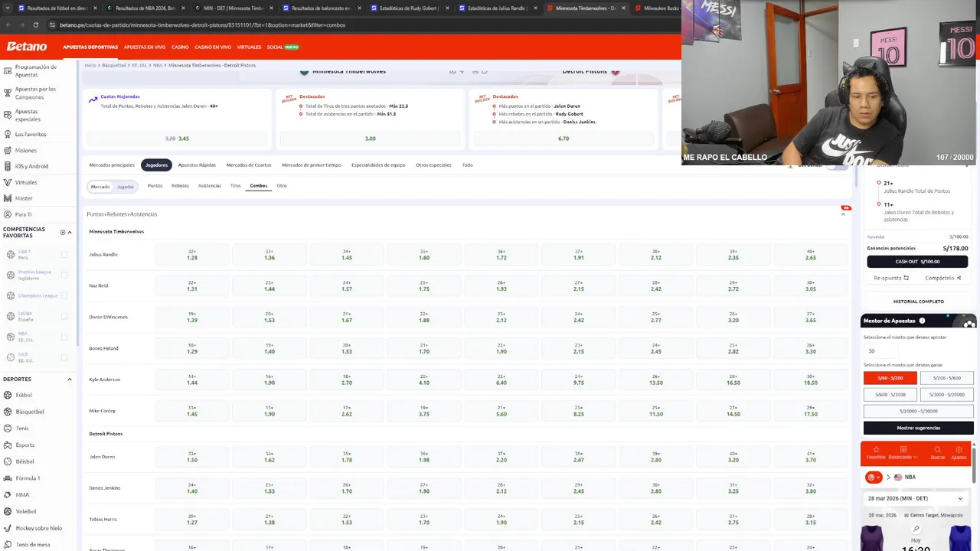
Task: Check LaLiga España checkbox
Action: (64, 316)
